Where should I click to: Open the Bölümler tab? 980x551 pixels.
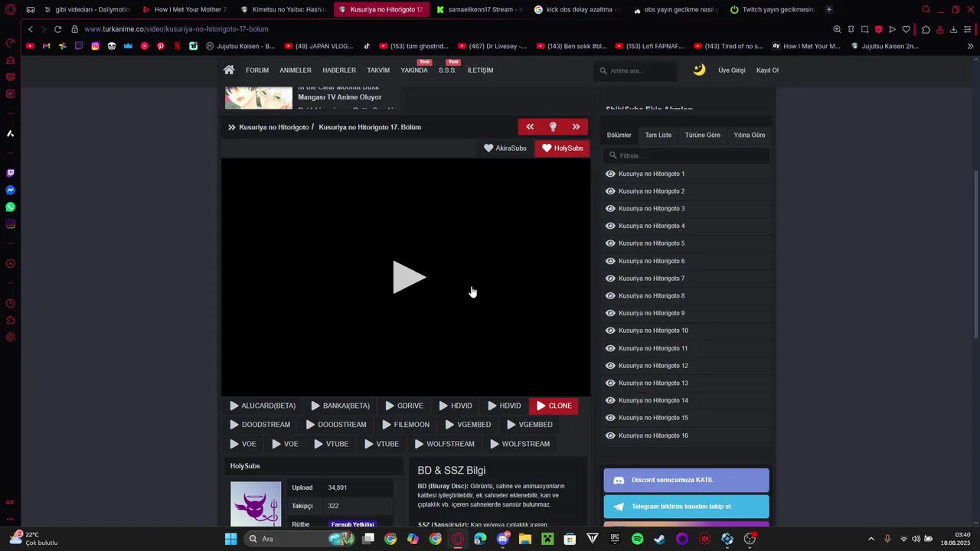[x=619, y=135]
